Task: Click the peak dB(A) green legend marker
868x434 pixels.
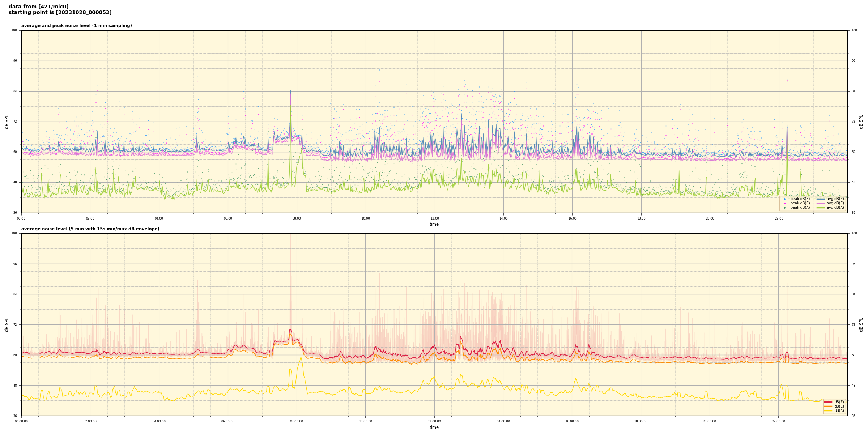Action: pos(784,208)
